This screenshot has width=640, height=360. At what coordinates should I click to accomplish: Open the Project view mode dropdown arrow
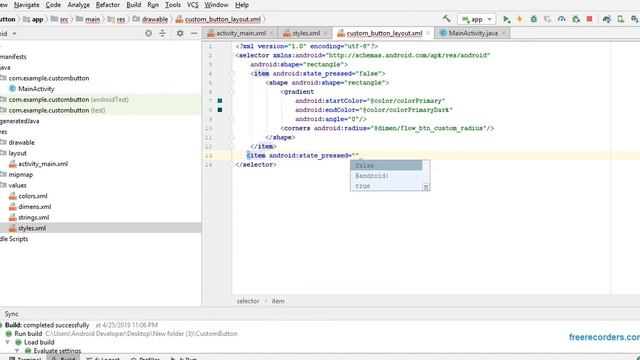coord(14,33)
